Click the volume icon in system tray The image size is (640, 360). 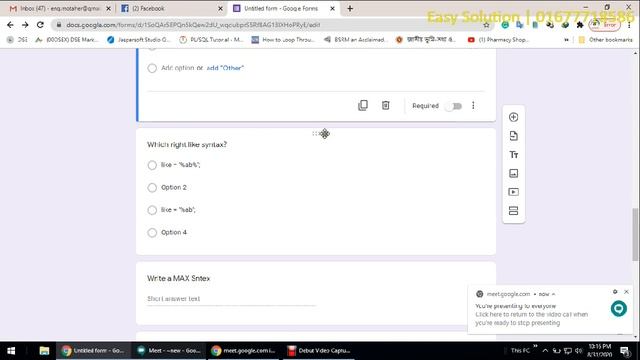click(578, 351)
